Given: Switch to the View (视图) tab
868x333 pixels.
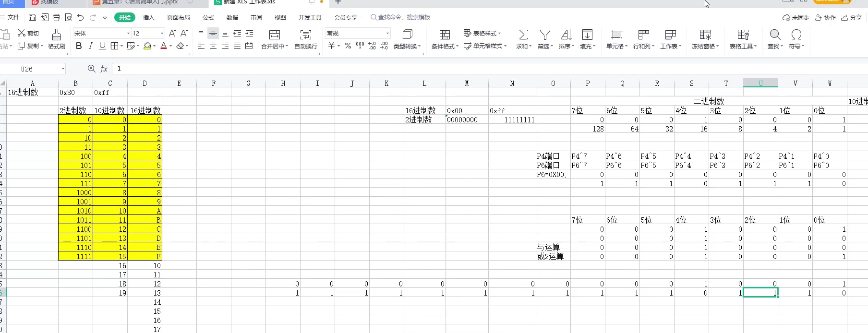Looking at the screenshot, I should click(280, 17).
